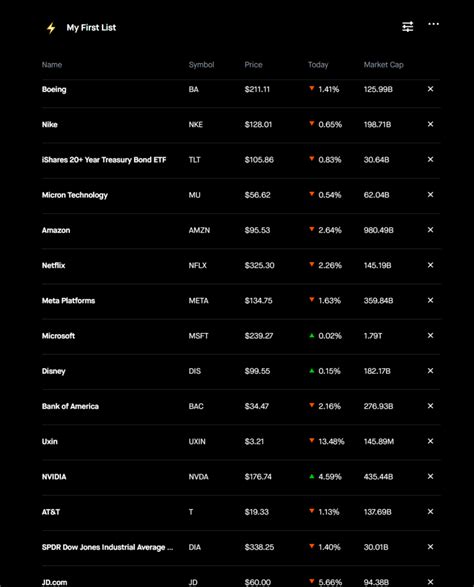Delete the Amazon row with X
This screenshot has width=474, height=587.
[430, 230]
